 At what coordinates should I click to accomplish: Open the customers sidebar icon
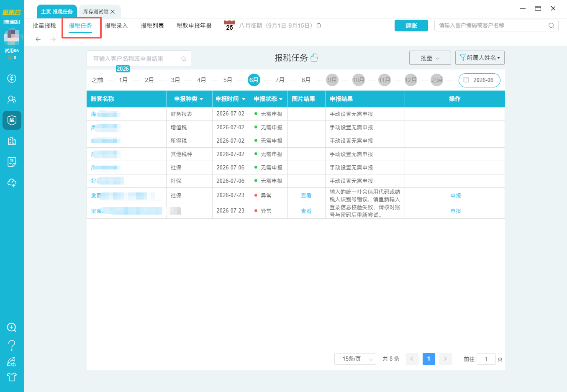pos(12,100)
